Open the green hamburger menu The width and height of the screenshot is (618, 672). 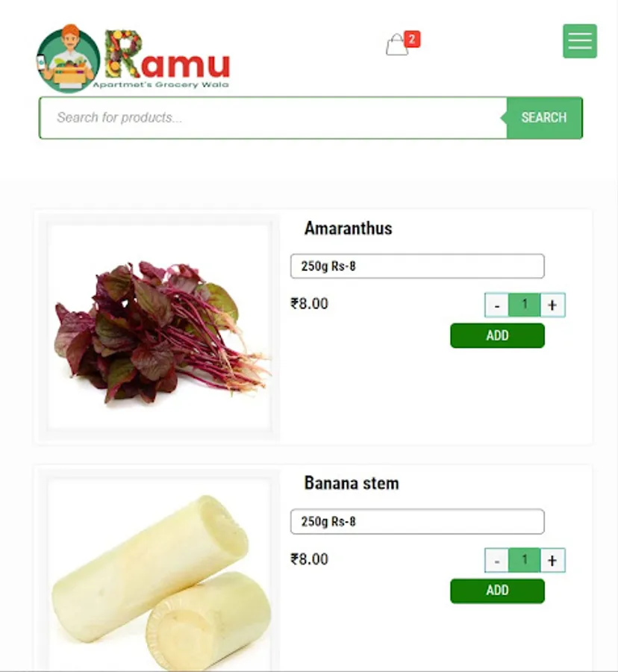tap(579, 41)
